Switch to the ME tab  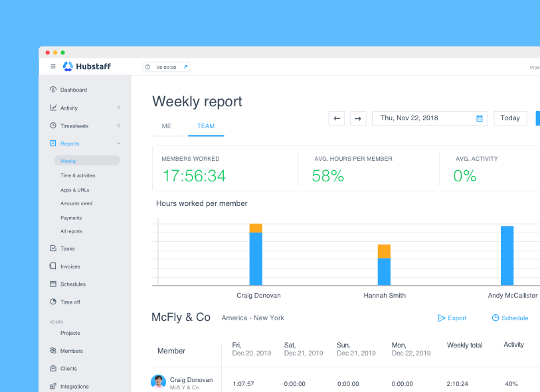tap(166, 126)
